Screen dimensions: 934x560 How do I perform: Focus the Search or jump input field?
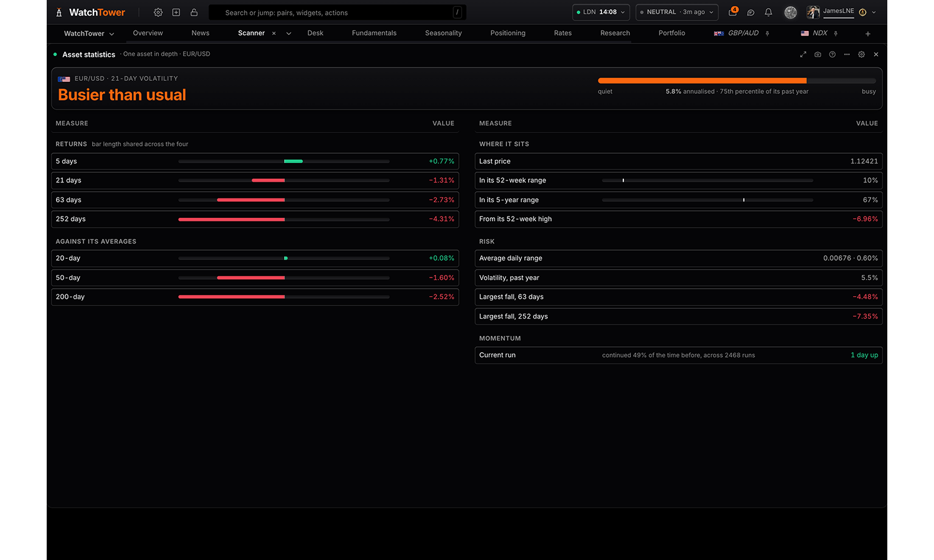337,12
